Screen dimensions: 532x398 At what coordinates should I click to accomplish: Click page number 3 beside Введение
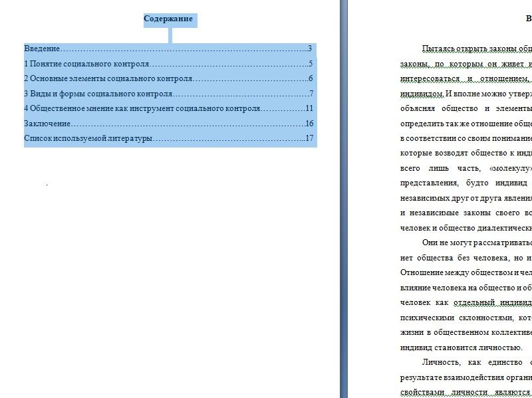[x=310, y=49]
